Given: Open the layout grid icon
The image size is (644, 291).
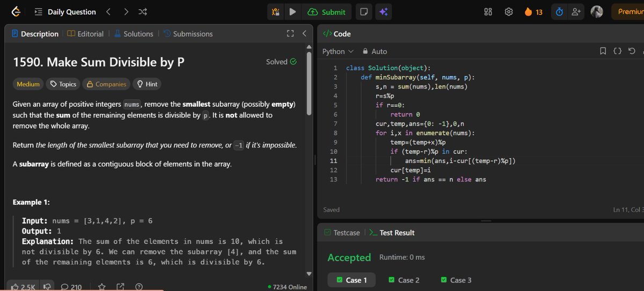Looking at the screenshot, I should (488, 12).
